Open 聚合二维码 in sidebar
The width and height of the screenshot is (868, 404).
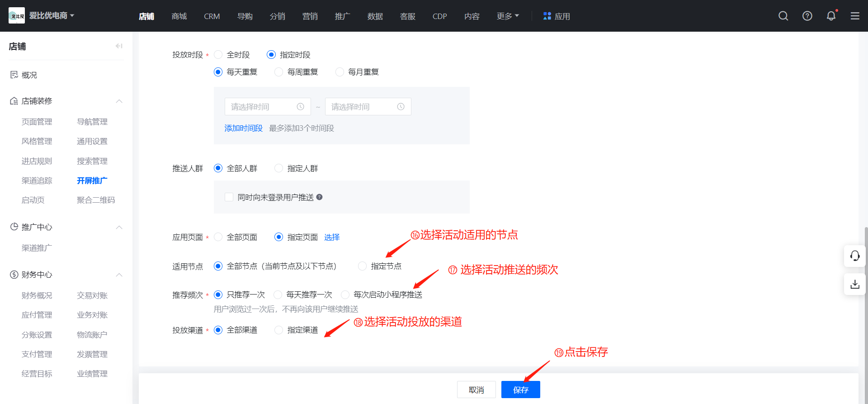[x=96, y=200]
